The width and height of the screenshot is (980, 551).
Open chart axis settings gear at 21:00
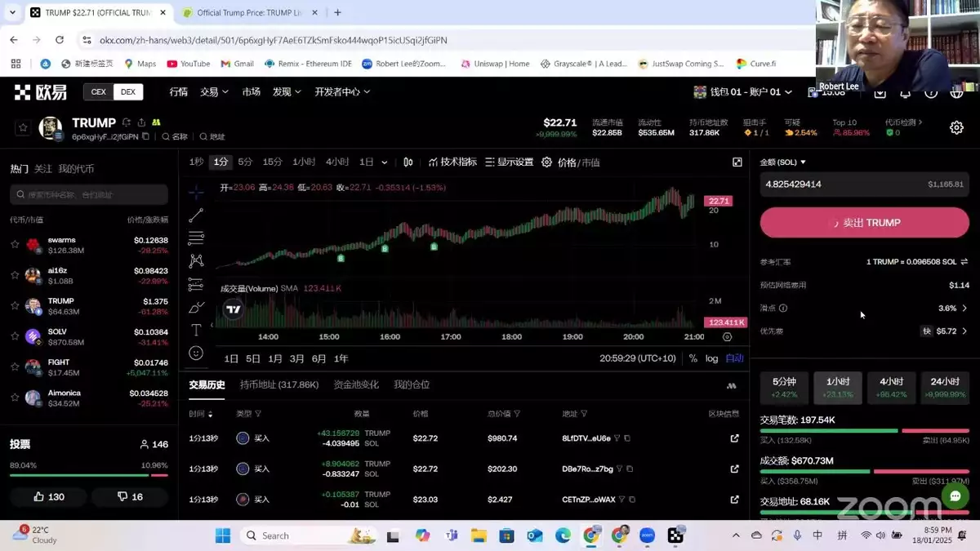727,336
